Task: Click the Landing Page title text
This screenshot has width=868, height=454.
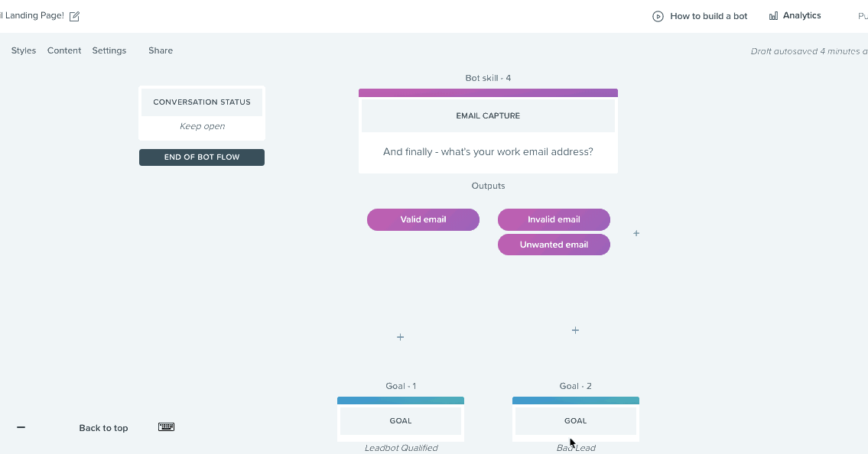Action: [x=32, y=15]
